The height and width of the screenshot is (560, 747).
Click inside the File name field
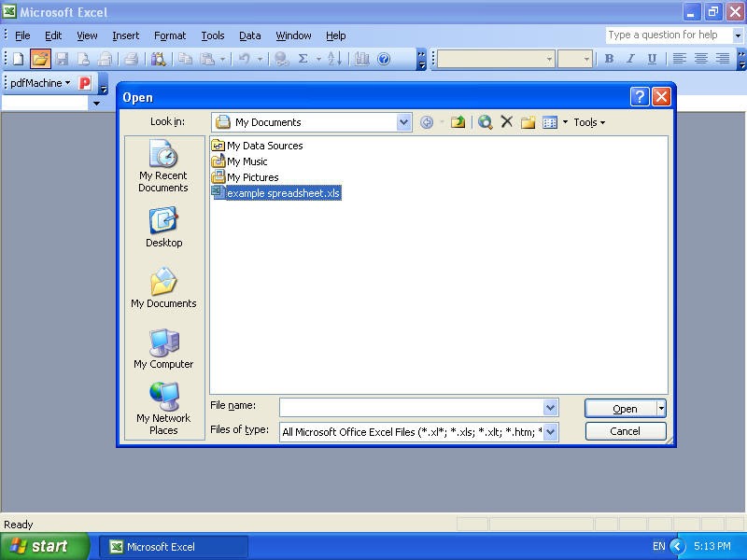coord(411,408)
